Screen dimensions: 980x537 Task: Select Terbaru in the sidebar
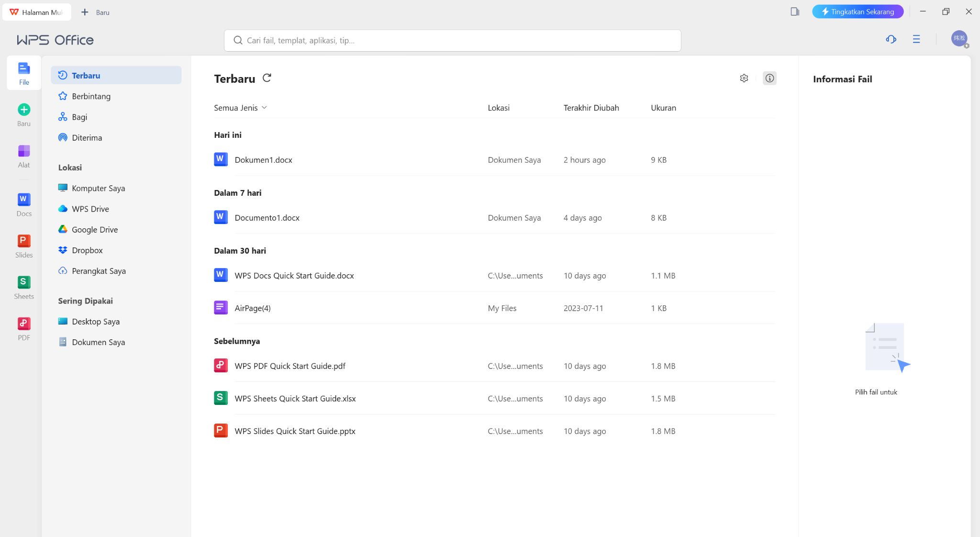(x=116, y=75)
